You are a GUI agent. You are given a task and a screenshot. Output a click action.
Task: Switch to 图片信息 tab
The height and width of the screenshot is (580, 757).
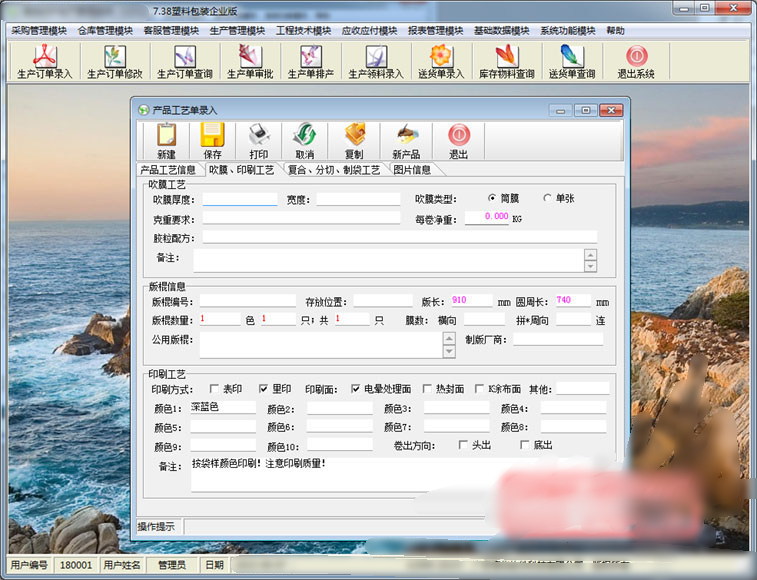pyautogui.click(x=412, y=170)
